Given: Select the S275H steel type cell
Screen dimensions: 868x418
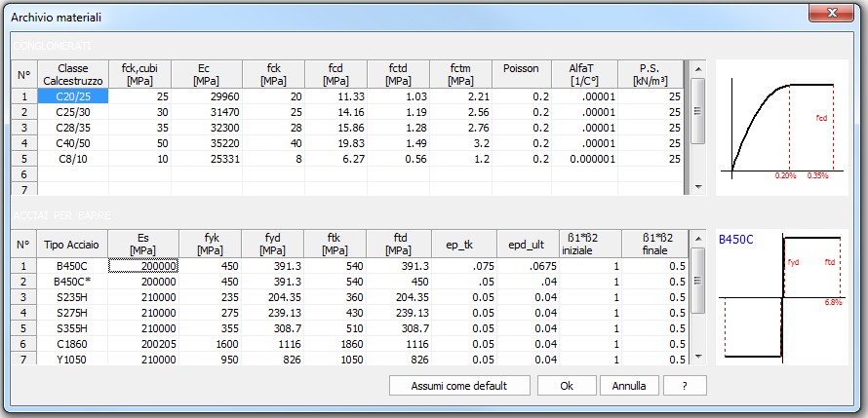Looking at the screenshot, I should pyautogui.click(x=72, y=313).
